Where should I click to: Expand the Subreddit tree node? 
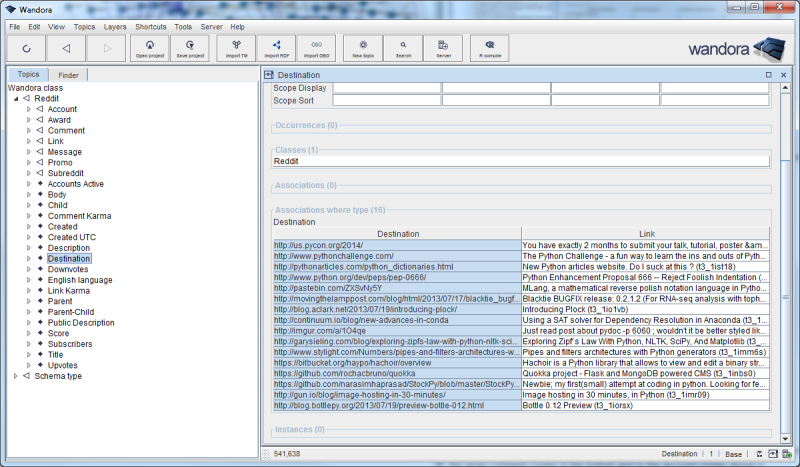tap(29, 173)
